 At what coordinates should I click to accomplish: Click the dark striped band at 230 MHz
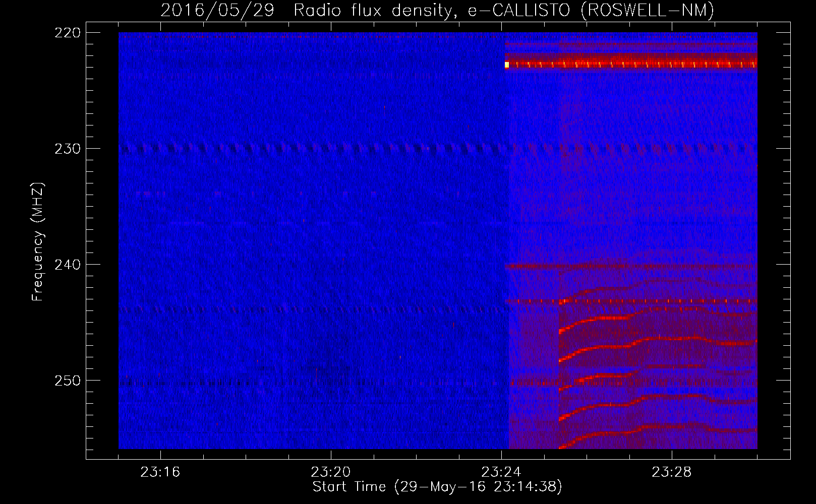pos(438,149)
